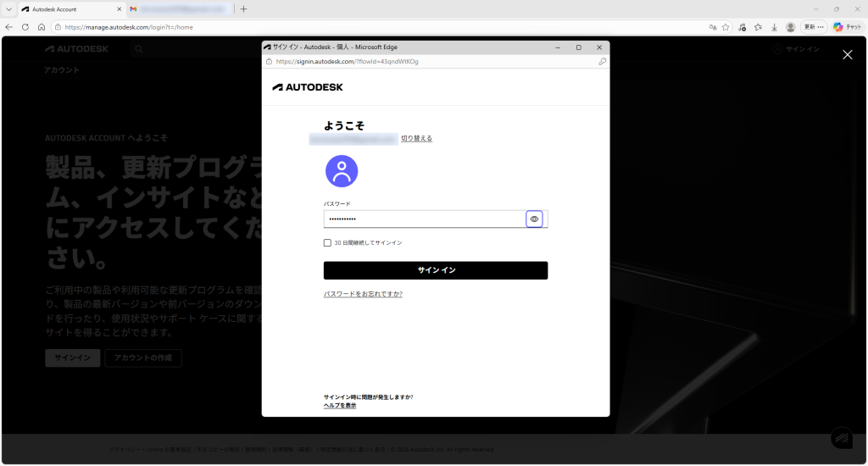Refresh the page with the reload icon

(x=25, y=27)
